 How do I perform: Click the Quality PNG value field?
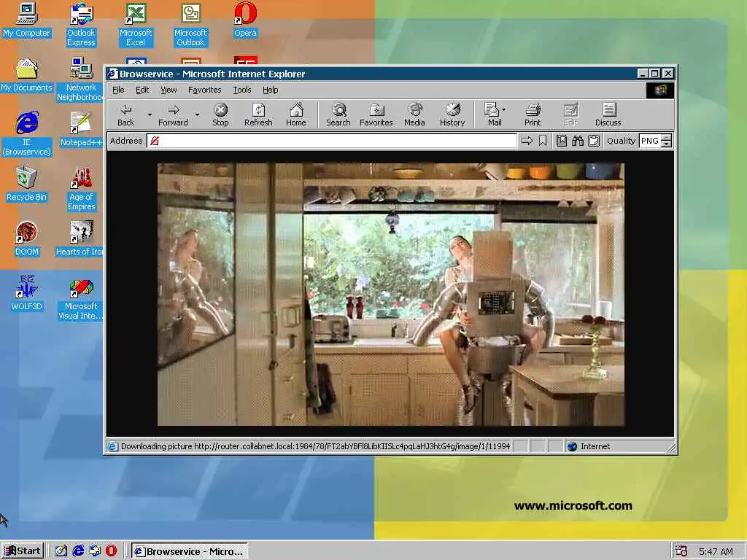(x=650, y=141)
